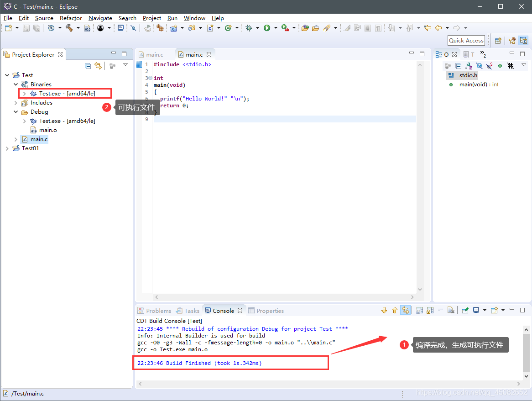This screenshot has width=532, height=401.
Task: Click Collapse All in Project Explorer
Action: pos(88,66)
